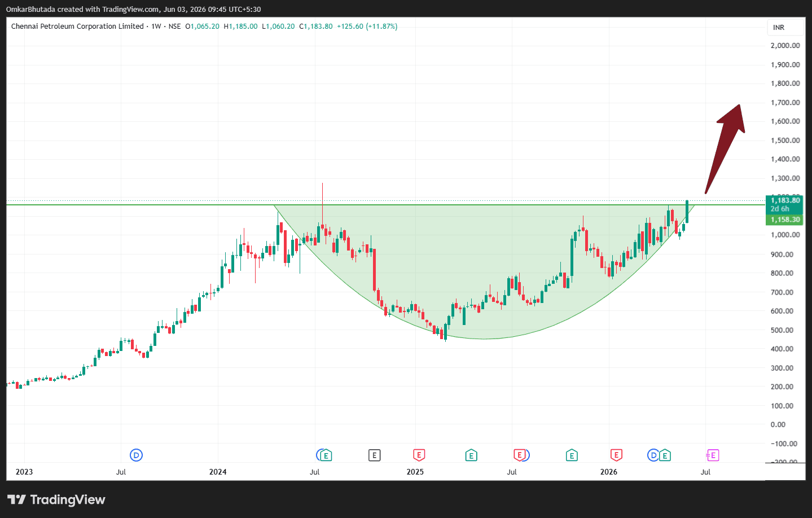Click the low value L1,060.20
812x518 pixels.
point(278,27)
